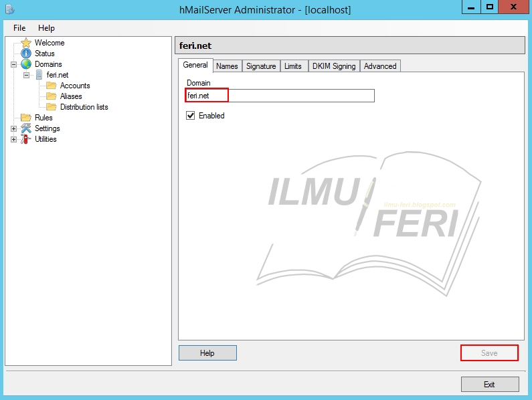The width and height of the screenshot is (532, 400).
Task: Maximize the hMailServer Administrator window
Action: (x=490, y=7)
